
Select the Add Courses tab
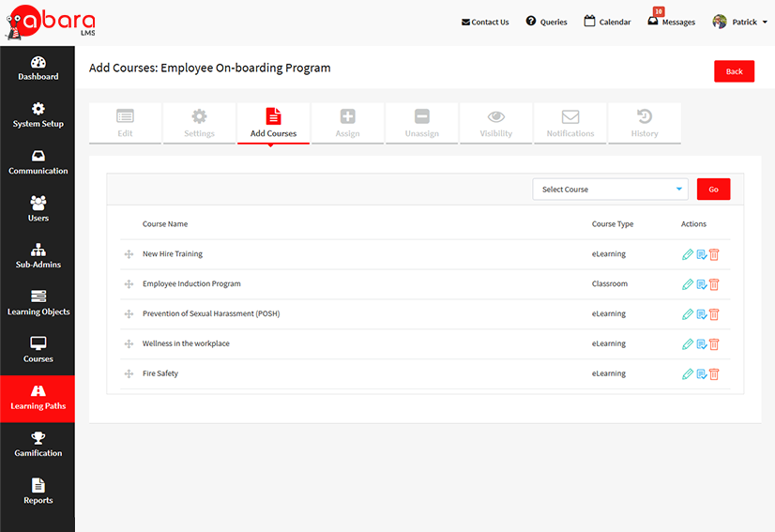273,123
